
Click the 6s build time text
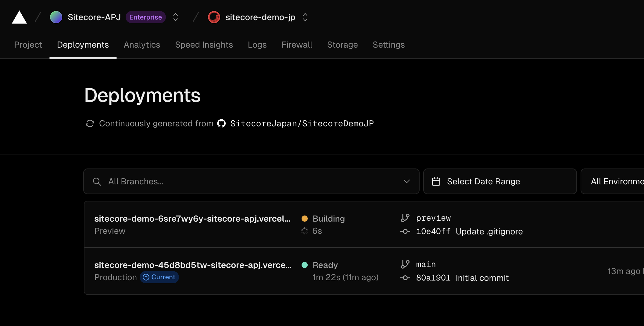(317, 231)
